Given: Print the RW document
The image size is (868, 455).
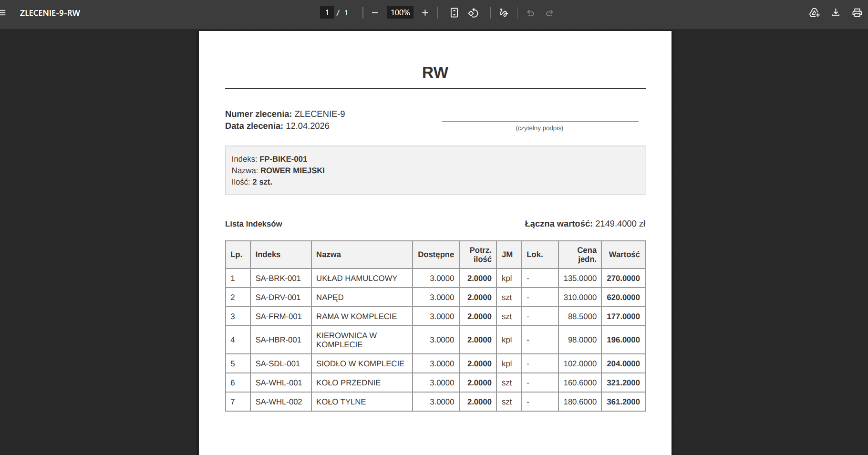Looking at the screenshot, I should click(857, 13).
